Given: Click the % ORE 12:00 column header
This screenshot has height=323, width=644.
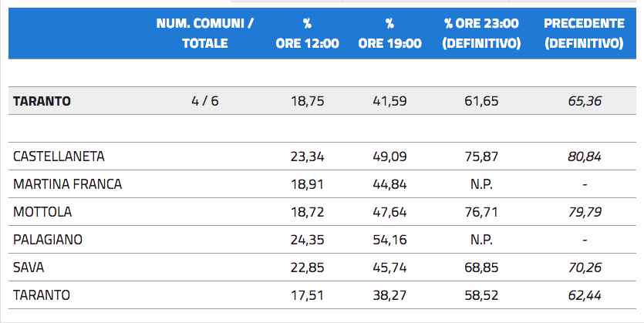Looking at the screenshot, I should tap(307, 33).
